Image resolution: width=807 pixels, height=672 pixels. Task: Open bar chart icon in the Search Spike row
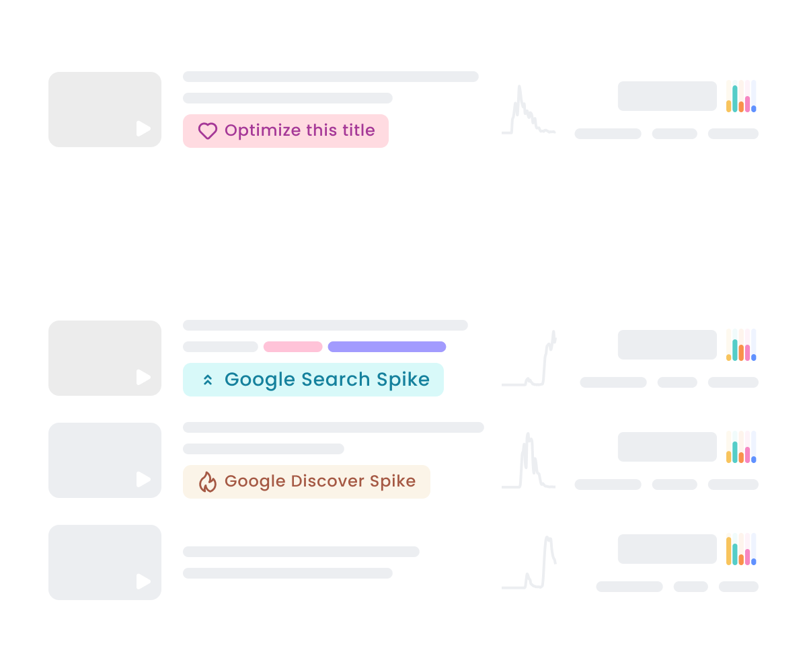[x=741, y=345]
